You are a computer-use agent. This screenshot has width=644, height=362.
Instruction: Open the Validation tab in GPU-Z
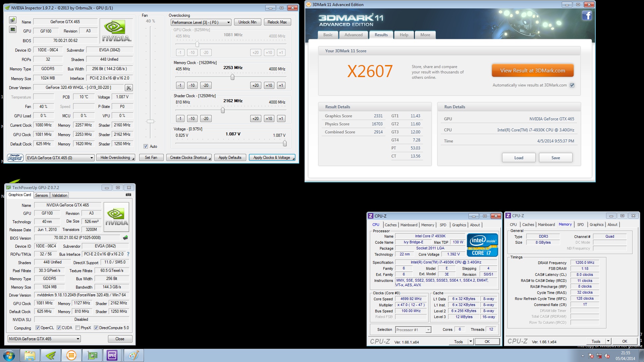point(60,195)
